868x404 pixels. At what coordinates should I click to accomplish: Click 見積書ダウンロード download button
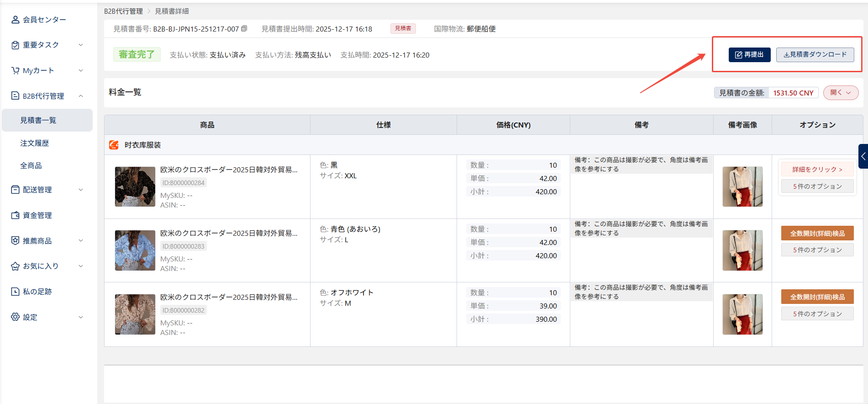click(815, 54)
